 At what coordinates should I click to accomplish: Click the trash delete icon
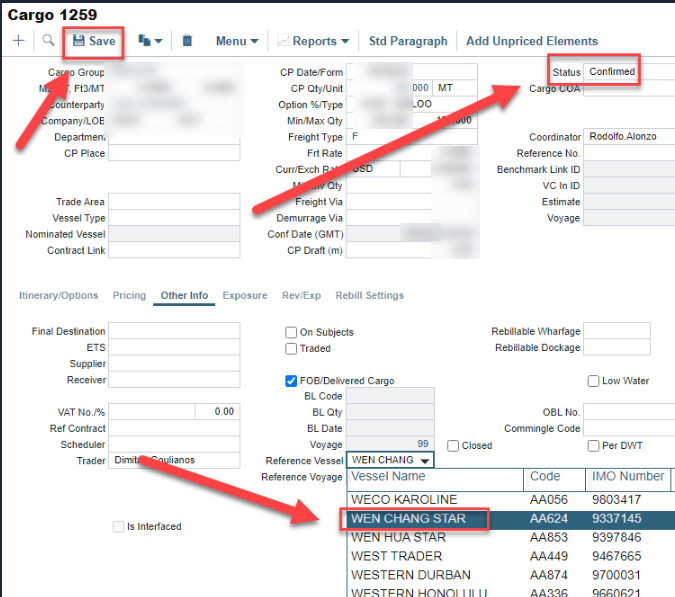(x=187, y=41)
